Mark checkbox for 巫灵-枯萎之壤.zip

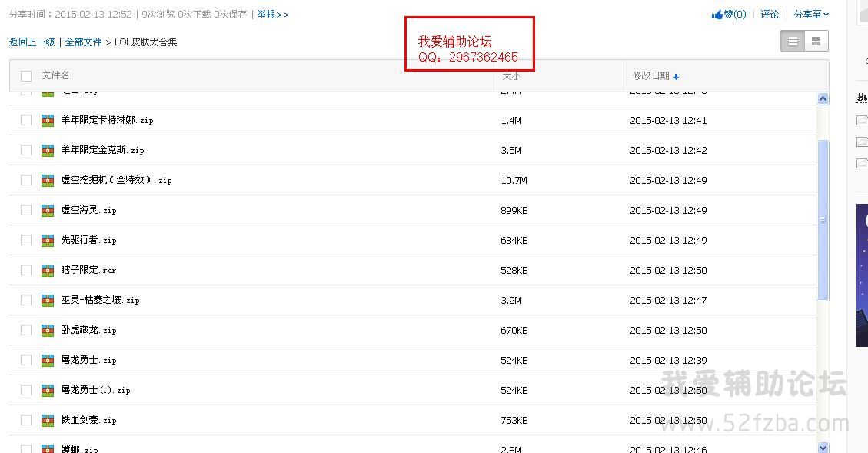(26, 300)
